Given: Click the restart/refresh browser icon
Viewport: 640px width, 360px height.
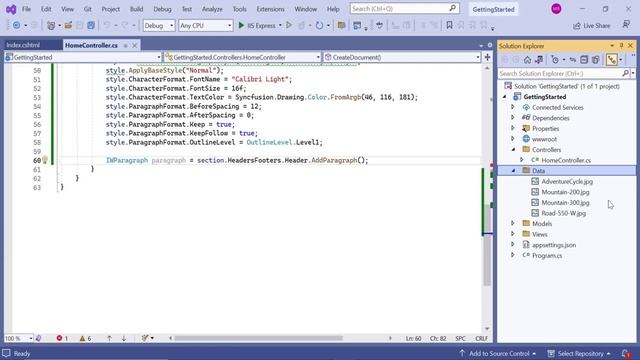Looking at the screenshot, I should click(x=319, y=25).
